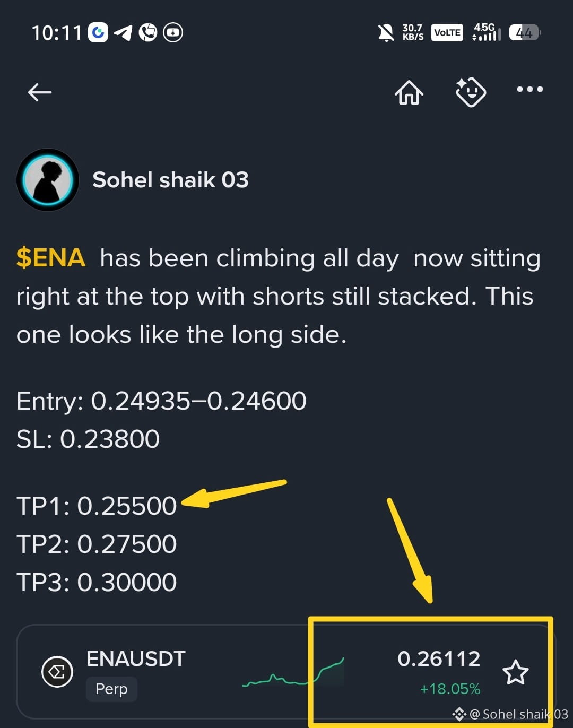Screen dimensions: 573x728
Task: Tap the $ENA cashtag link
Action: (51, 258)
